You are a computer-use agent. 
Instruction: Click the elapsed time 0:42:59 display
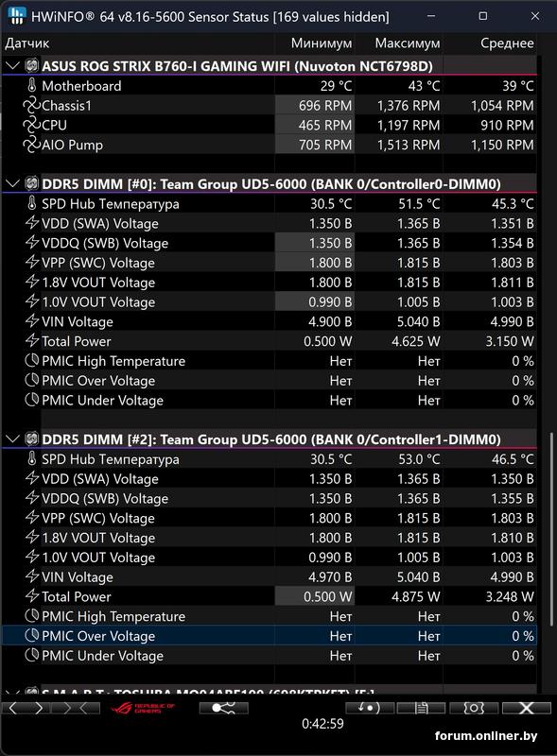[322, 724]
